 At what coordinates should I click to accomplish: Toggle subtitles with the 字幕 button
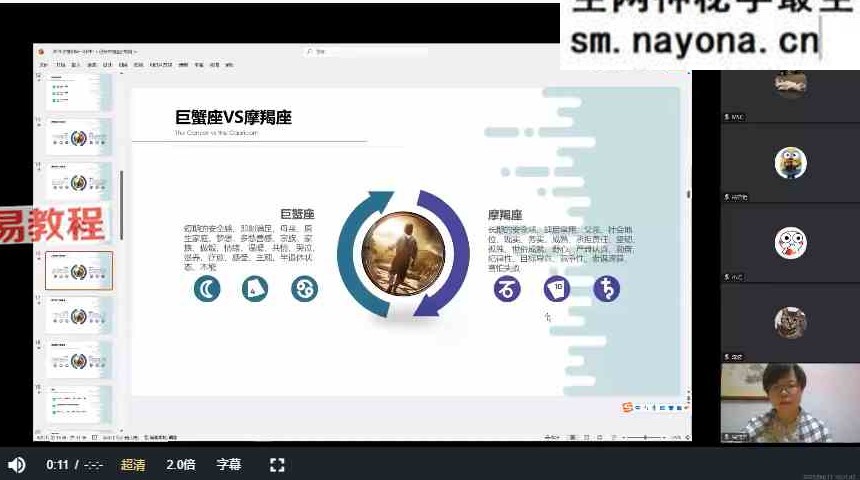tap(229, 465)
